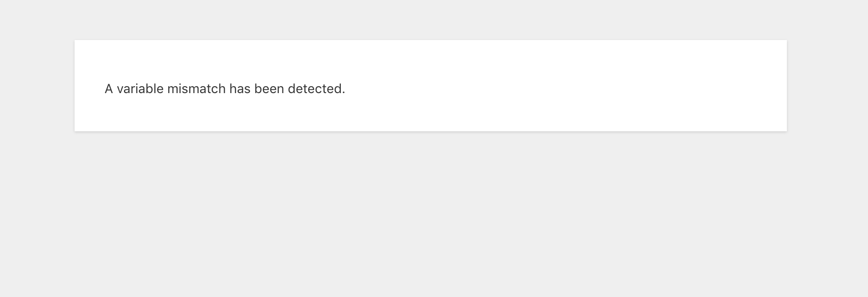Click the variable mismatch error message text
The image size is (868, 297).
[x=225, y=88]
